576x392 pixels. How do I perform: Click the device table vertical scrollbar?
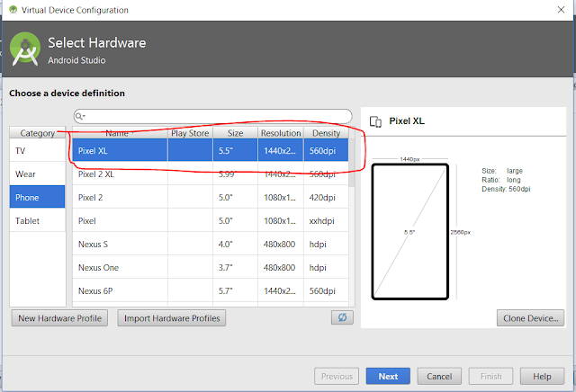[352, 163]
